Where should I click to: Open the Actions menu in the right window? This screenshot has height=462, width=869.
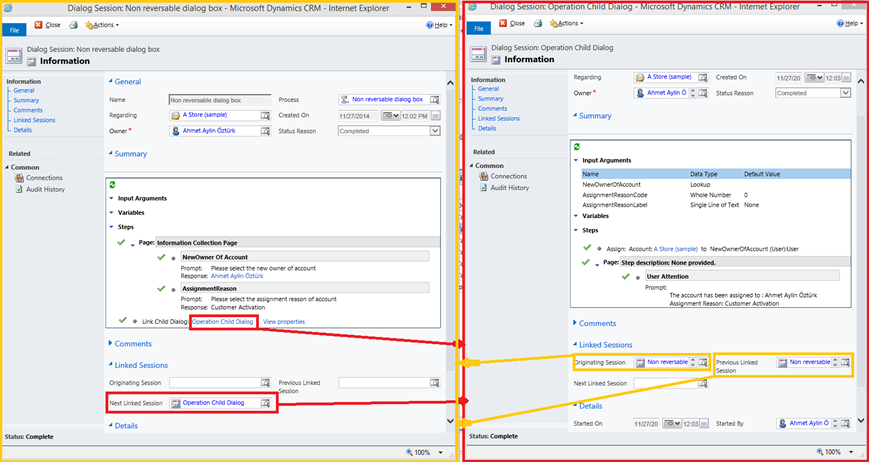[x=566, y=23]
